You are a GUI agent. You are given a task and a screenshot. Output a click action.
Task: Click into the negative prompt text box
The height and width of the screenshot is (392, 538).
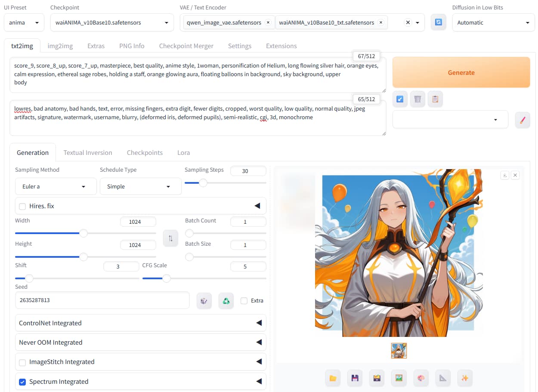pos(198,118)
